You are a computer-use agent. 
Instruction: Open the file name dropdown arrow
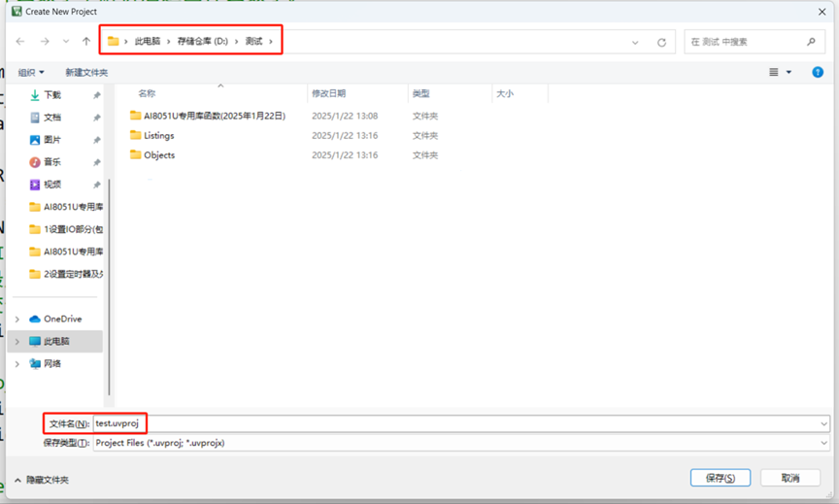point(823,423)
